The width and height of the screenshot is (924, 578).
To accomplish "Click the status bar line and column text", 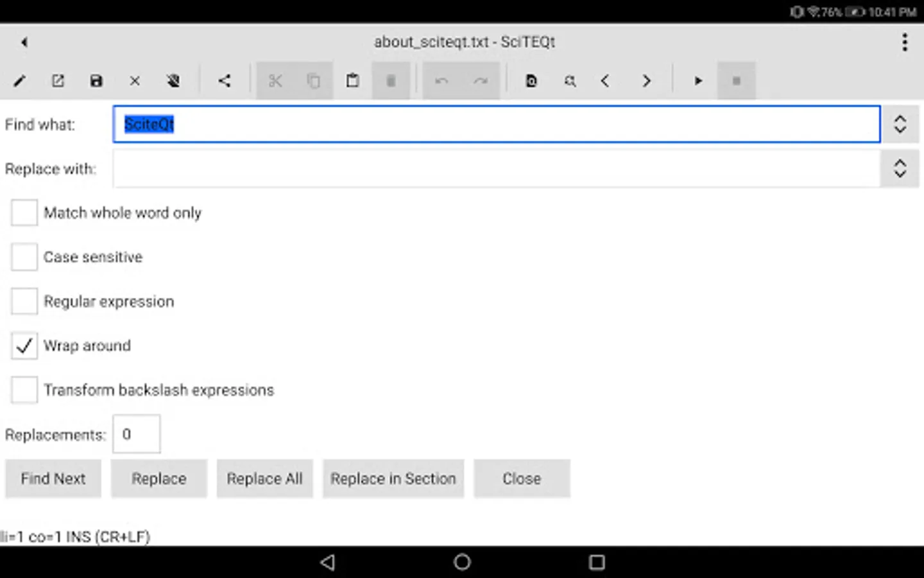I will tap(75, 537).
